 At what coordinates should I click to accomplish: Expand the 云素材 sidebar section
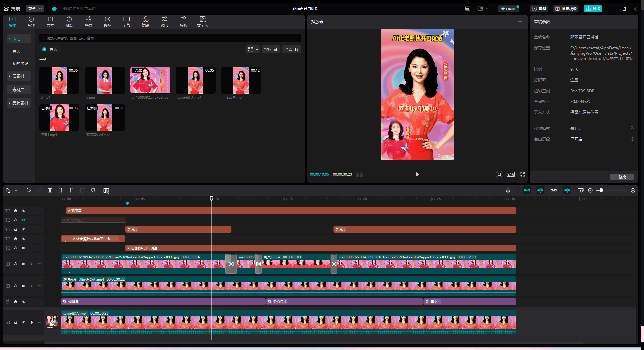click(19, 76)
